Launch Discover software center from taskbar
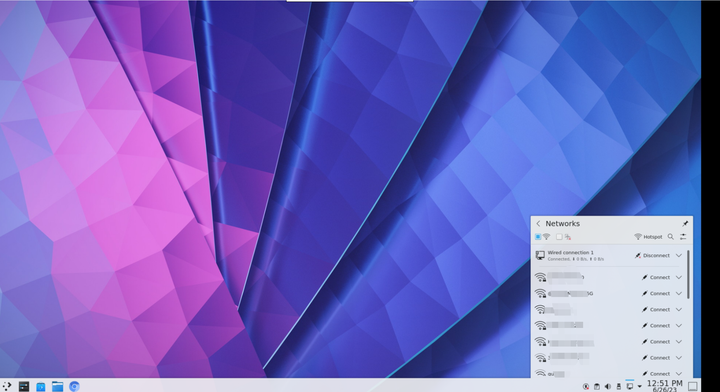 [x=40, y=386]
